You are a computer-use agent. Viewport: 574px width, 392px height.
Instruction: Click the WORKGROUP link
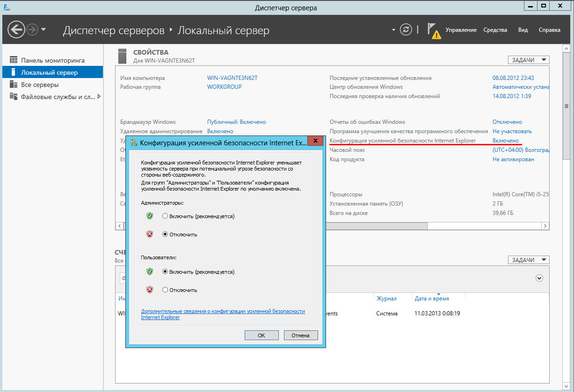click(224, 87)
